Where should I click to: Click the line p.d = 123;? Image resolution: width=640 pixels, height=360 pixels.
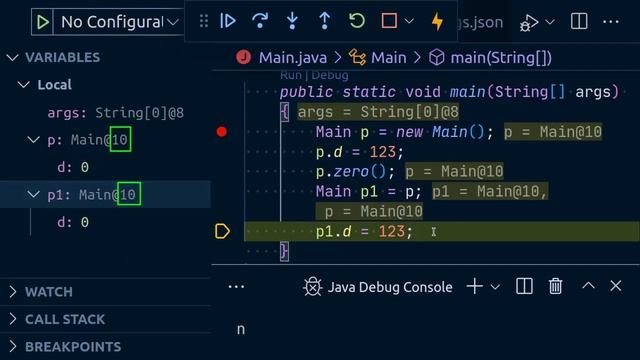click(x=360, y=152)
